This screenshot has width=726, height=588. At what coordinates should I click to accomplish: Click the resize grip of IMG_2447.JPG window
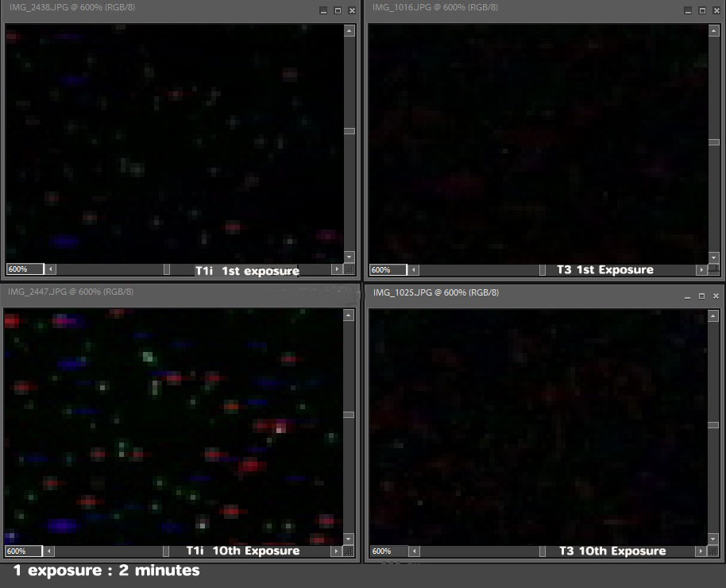coord(349,551)
